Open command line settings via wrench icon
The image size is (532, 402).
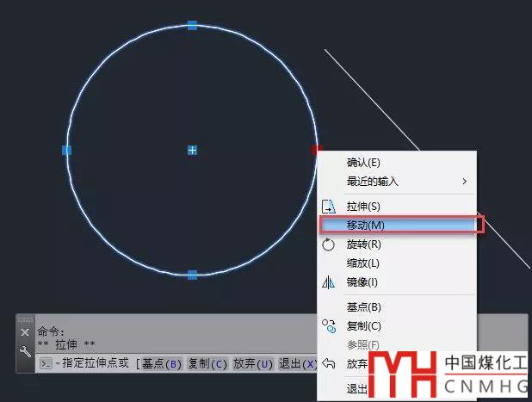pyautogui.click(x=25, y=351)
